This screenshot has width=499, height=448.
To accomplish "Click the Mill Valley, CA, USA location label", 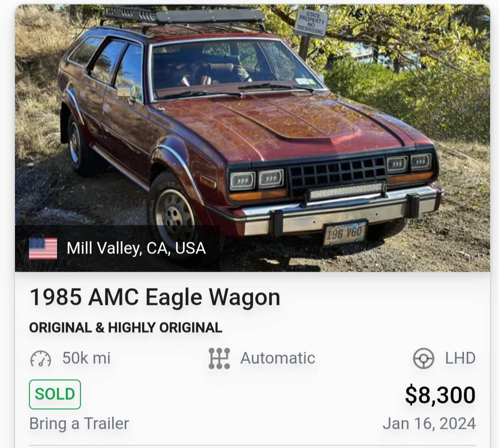I will pyautogui.click(x=136, y=248).
